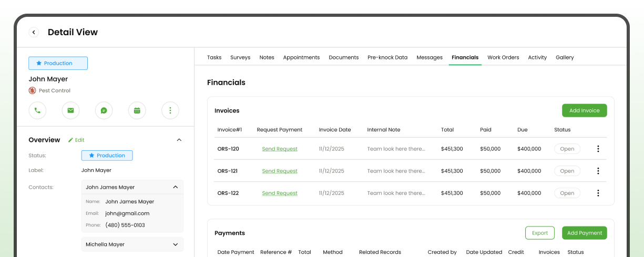644x257 pixels.
Task: Click the Reference # column header
Action: [276, 252]
